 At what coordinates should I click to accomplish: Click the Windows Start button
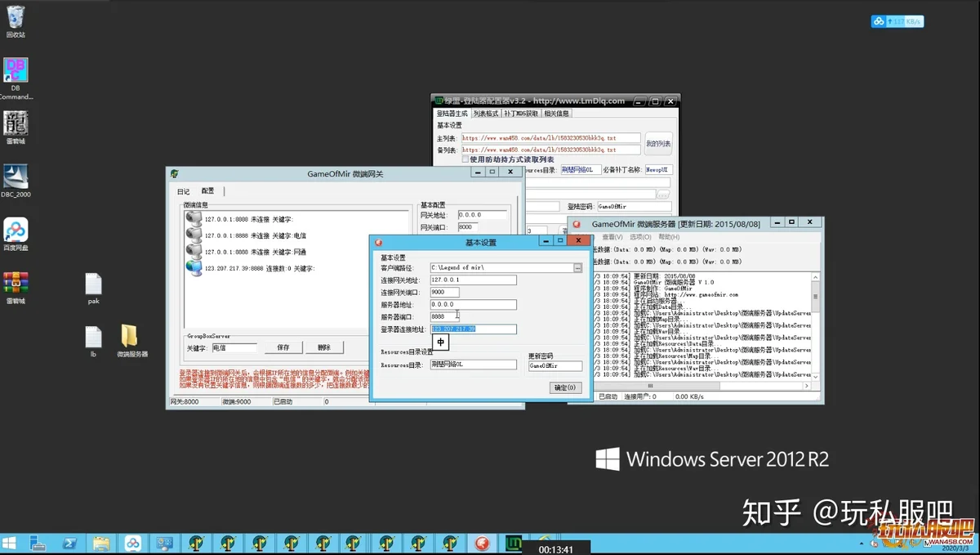coord(10,544)
